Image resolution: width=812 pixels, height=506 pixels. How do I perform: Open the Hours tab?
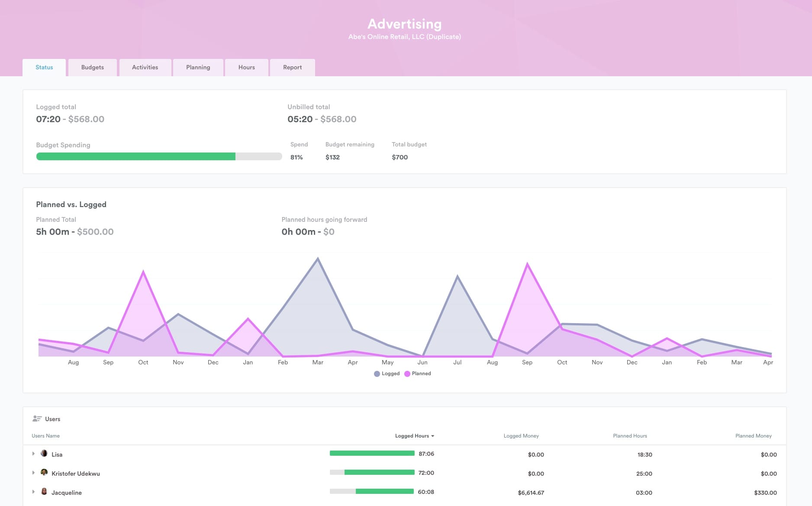[246, 68]
